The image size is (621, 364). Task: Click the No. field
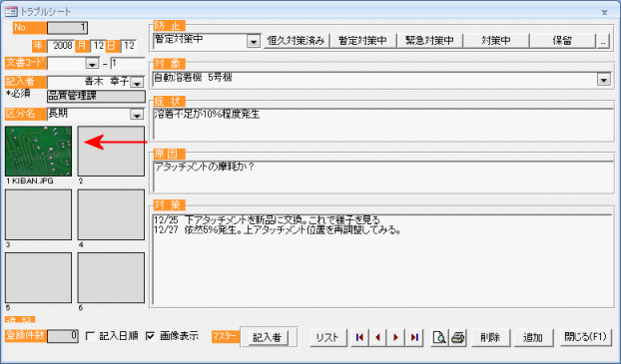click(67, 28)
